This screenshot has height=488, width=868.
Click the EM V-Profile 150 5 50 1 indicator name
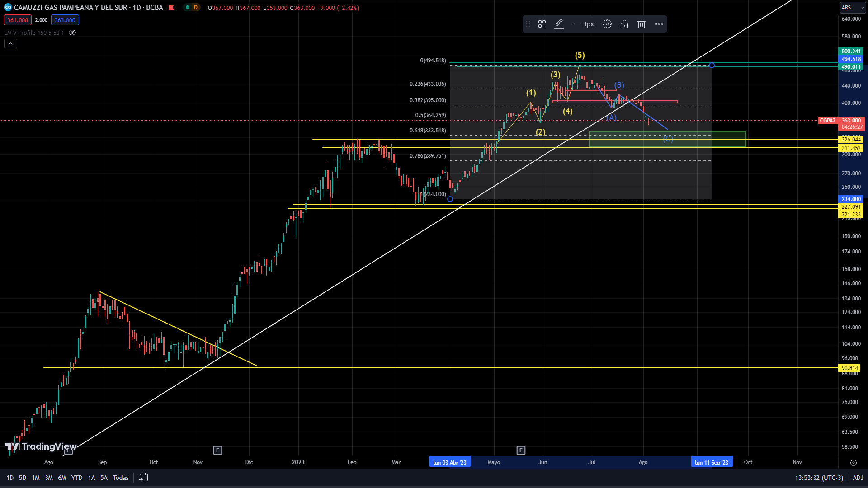click(34, 33)
